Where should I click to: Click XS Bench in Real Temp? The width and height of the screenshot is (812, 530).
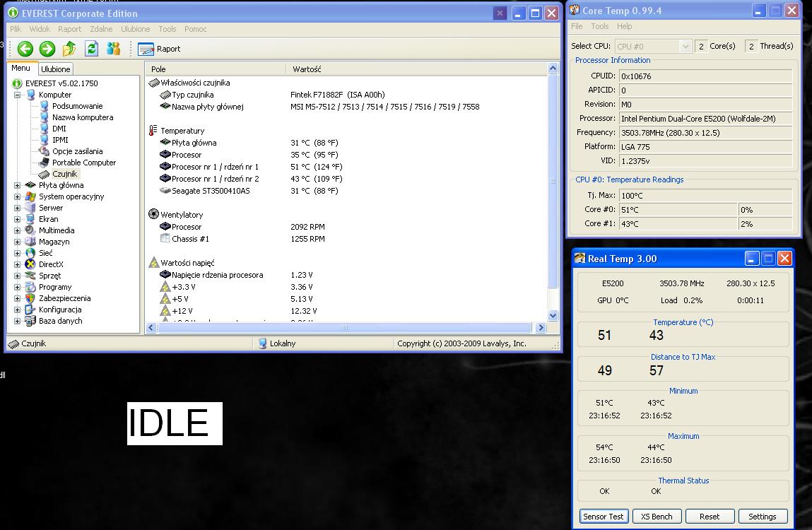point(657,517)
